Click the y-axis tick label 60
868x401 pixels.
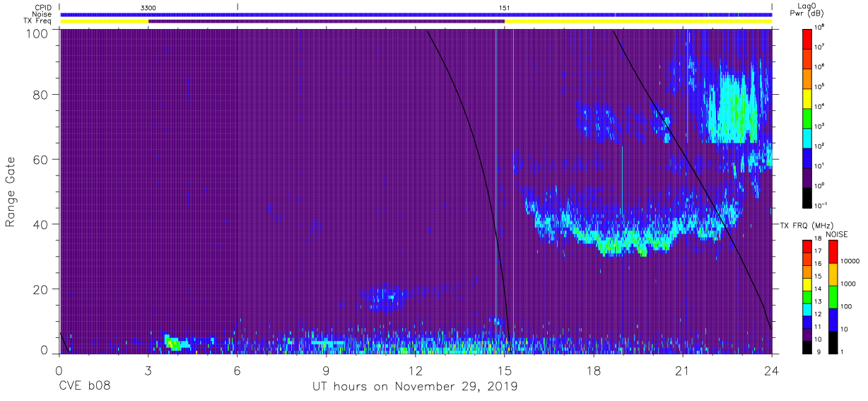click(41, 160)
